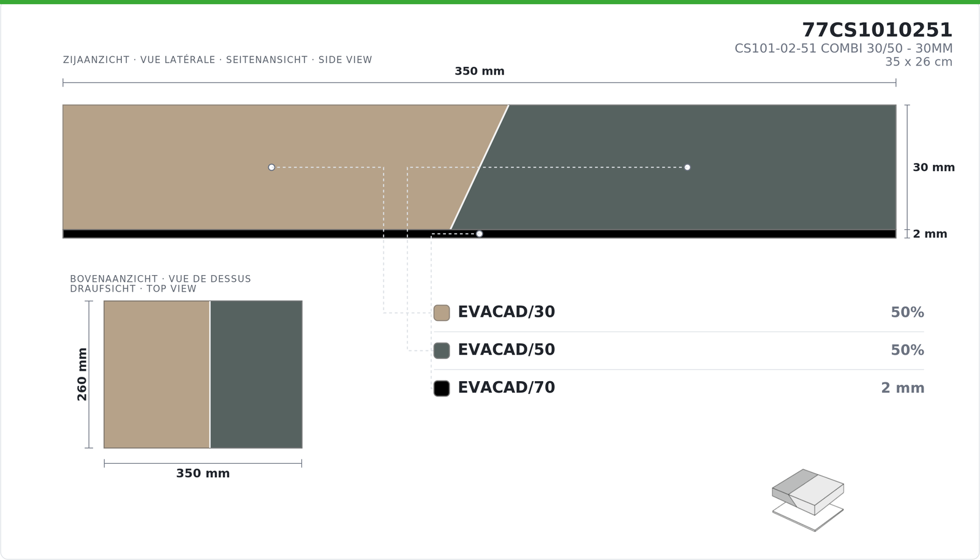Click the 50% value in the EVACAD/50 row

pyautogui.click(x=907, y=350)
